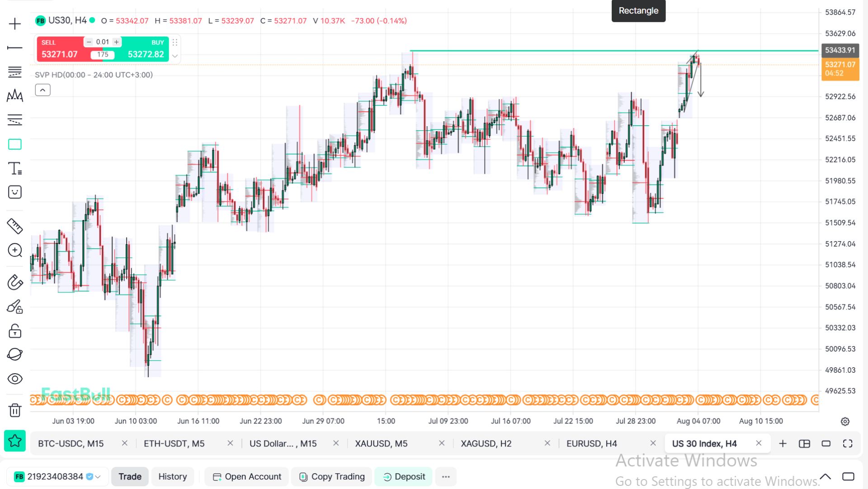This screenshot has height=489, width=868.
Task: Expand the trade panel chevron under BUY
Action: click(x=175, y=56)
